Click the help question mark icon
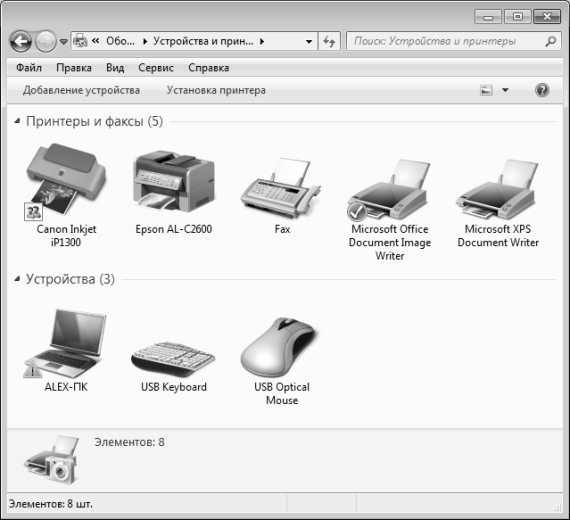Image resolution: width=570 pixels, height=520 pixels. pos(542,90)
